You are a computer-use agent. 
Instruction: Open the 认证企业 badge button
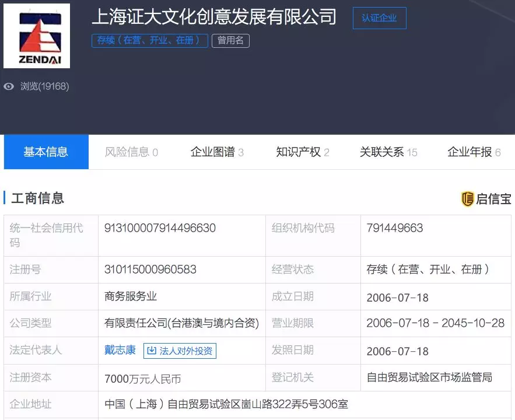(x=379, y=18)
